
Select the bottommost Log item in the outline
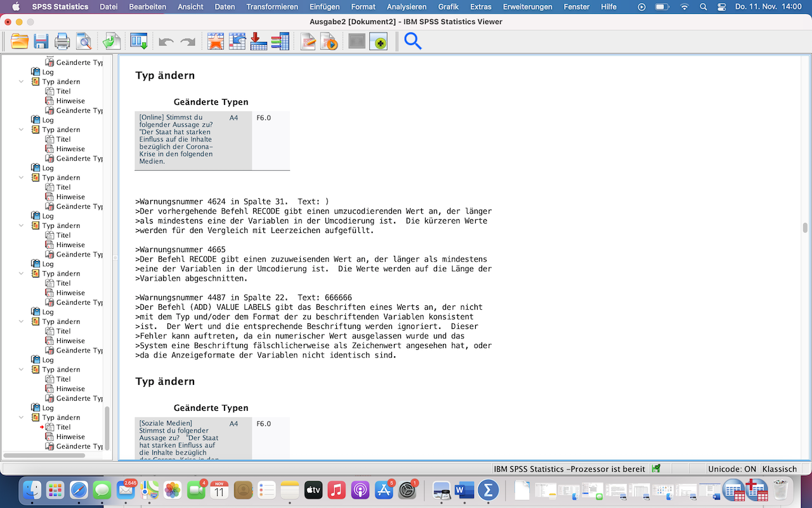click(x=48, y=408)
